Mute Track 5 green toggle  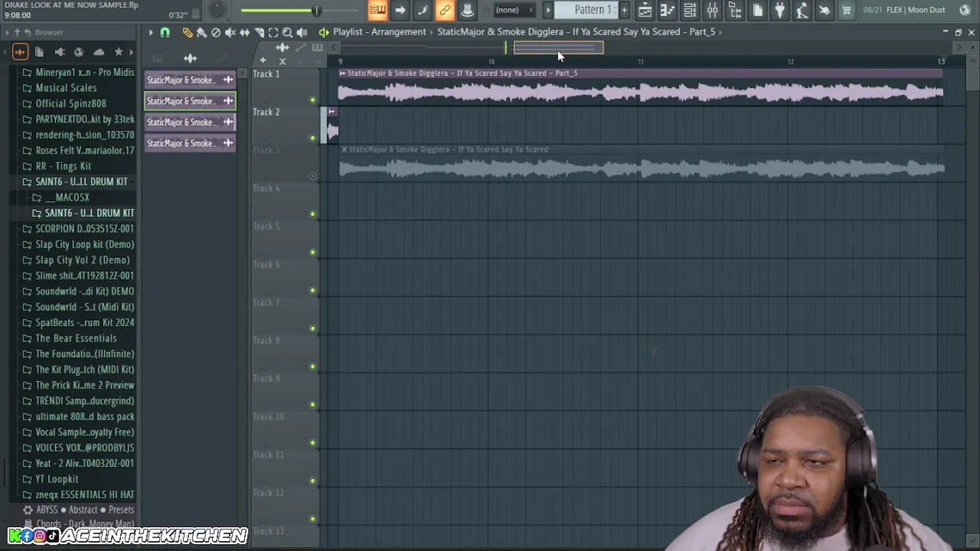pyautogui.click(x=312, y=252)
